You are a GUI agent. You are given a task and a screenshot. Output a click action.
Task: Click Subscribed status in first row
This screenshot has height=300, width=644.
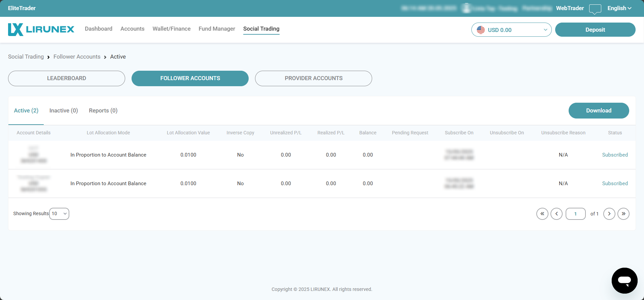pyautogui.click(x=615, y=155)
